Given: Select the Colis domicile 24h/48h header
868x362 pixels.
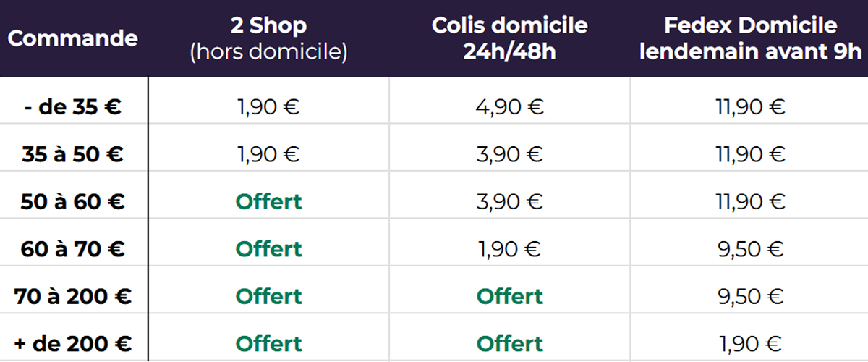Looking at the screenshot, I should (509, 38).
